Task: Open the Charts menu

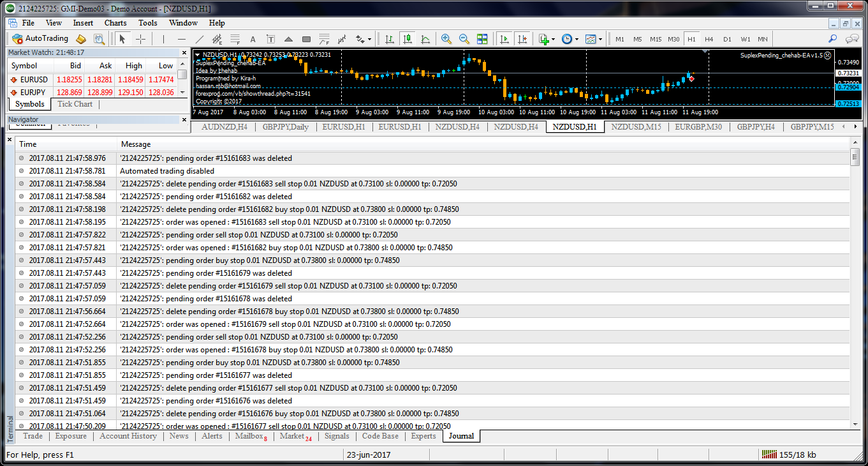Action: click(115, 23)
